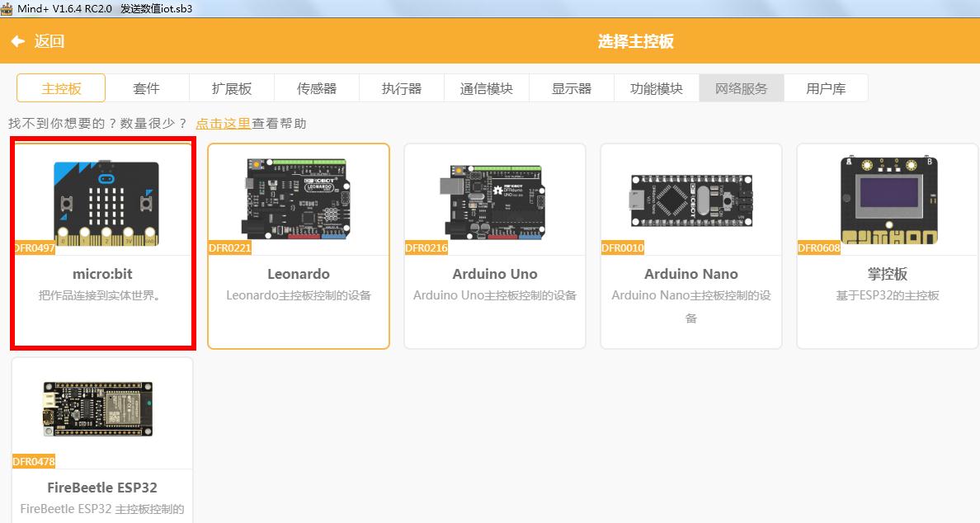Screen dimensions: 980x523
Task: Switch to the 套件 tab
Action: click(x=146, y=88)
